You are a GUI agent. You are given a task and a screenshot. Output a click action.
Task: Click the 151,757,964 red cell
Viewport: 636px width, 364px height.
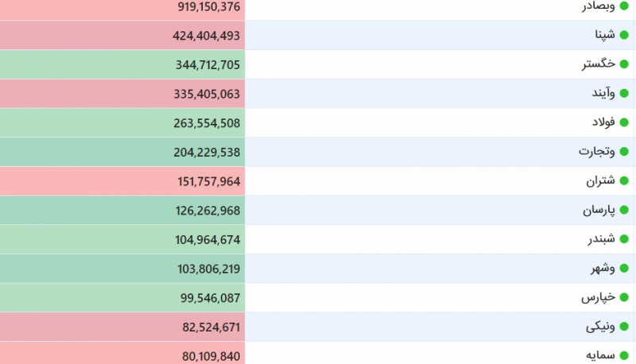pos(122,181)
